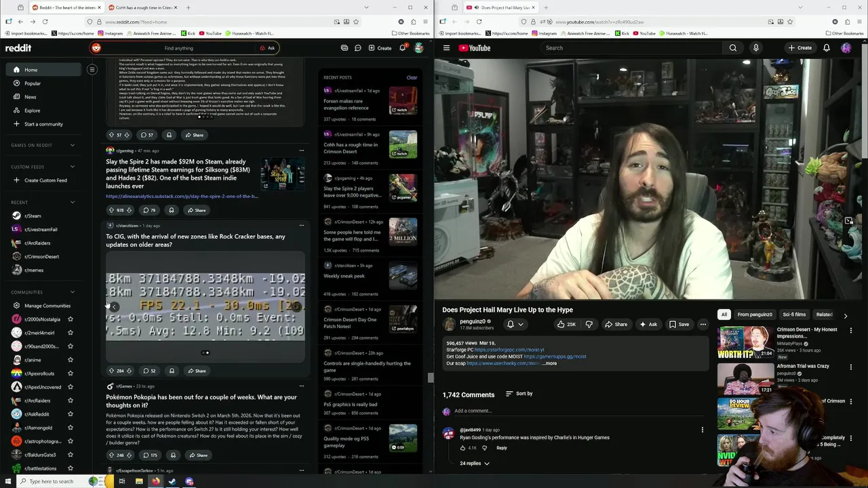The image size is (868, 488).
Task: Like javi8499's comment
Action: click(x=462, y=448)
